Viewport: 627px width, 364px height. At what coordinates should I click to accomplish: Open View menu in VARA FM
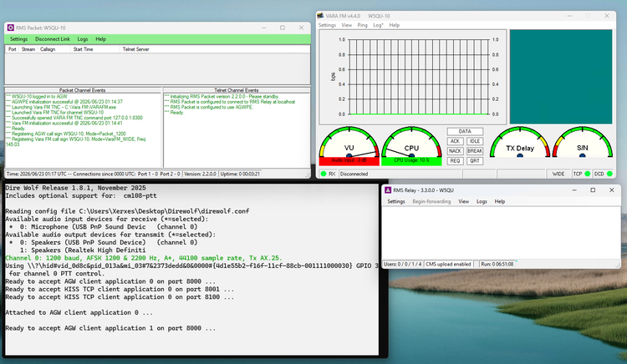point(346,25)
